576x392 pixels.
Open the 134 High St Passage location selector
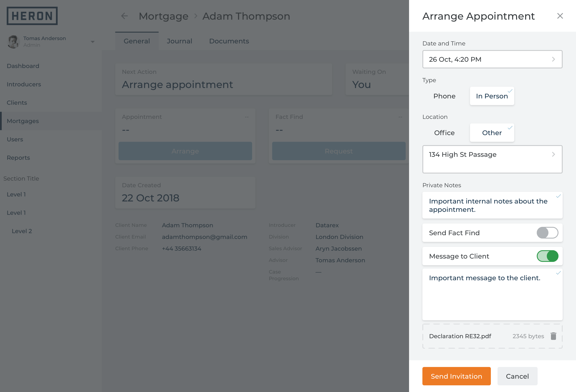[x=492, y=159]
